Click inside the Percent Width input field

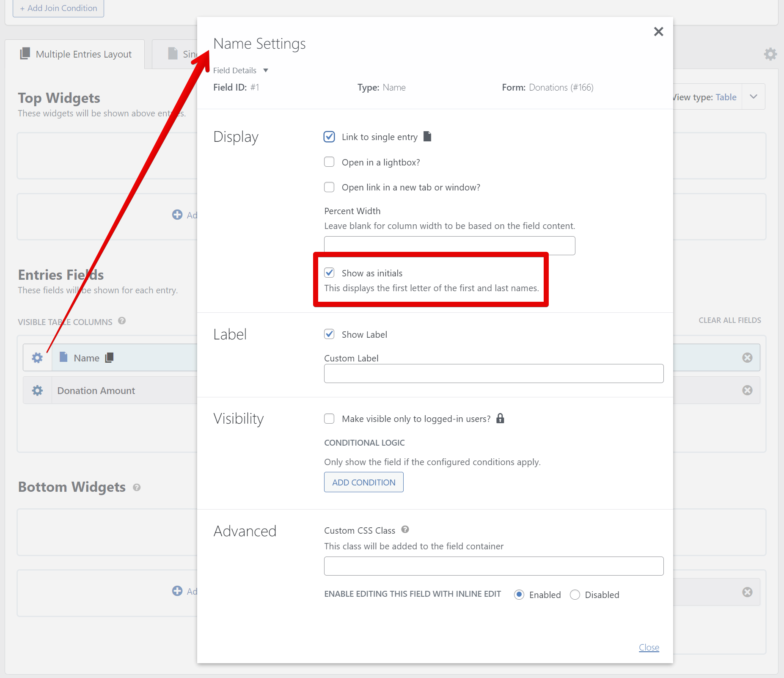pos(449,245)
